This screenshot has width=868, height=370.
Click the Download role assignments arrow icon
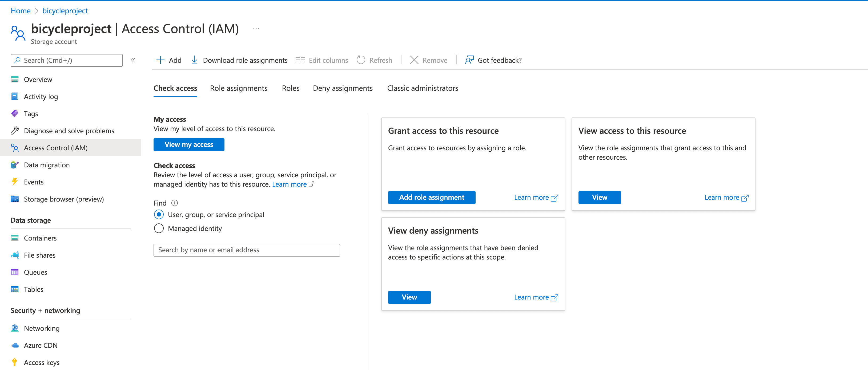(194, 60)
